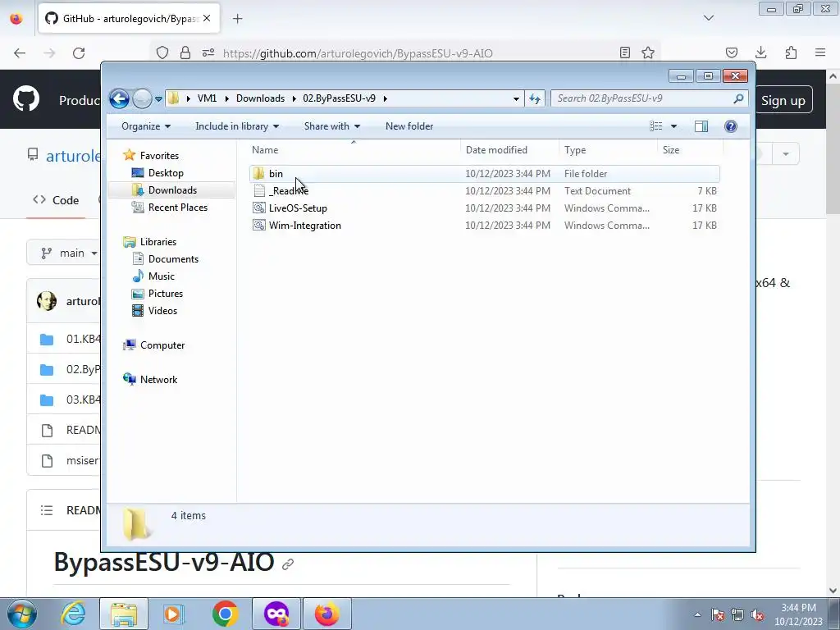Click the magnifier icon in Explorer search
The width and height of the screenshot is (840, 630).
click(x=739, y=98)
